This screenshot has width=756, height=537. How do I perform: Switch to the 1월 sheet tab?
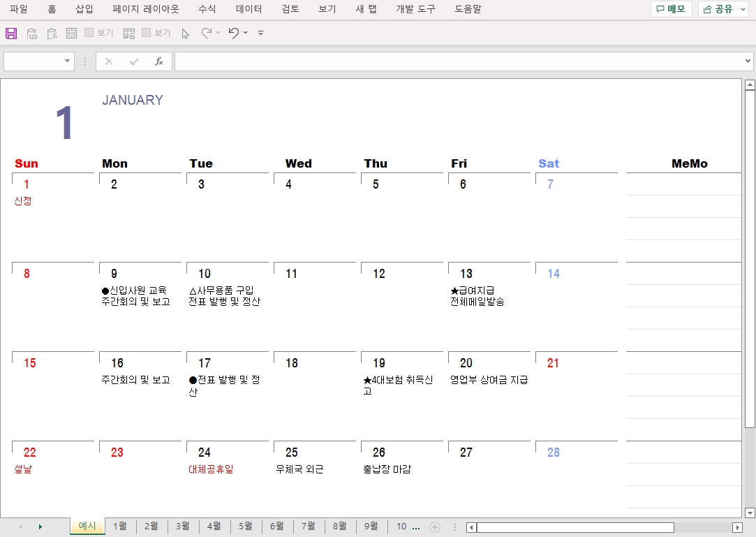(x=120, y=526)
